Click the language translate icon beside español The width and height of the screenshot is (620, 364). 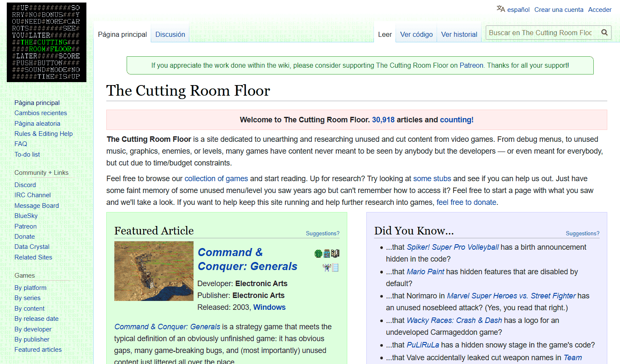point(501,9)
